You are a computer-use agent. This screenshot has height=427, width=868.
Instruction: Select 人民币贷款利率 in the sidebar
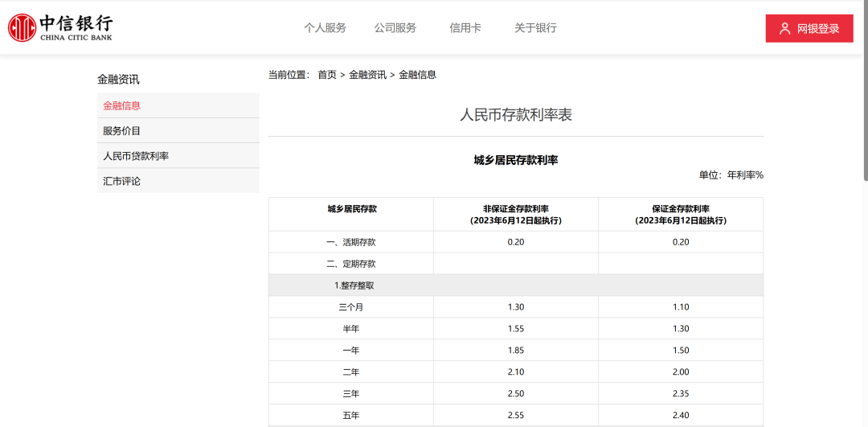[178, 156]
